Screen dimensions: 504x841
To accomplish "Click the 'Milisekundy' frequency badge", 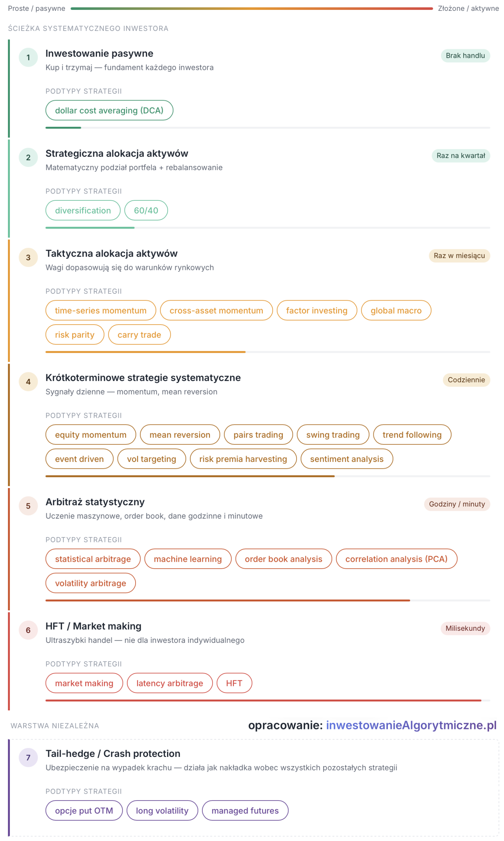I will tap(465, 628).
